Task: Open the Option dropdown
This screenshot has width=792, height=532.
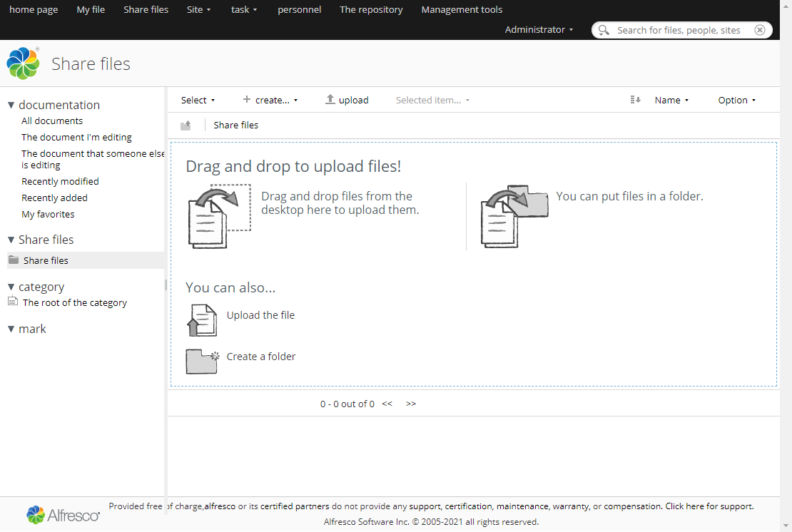Action: point(737,100)
